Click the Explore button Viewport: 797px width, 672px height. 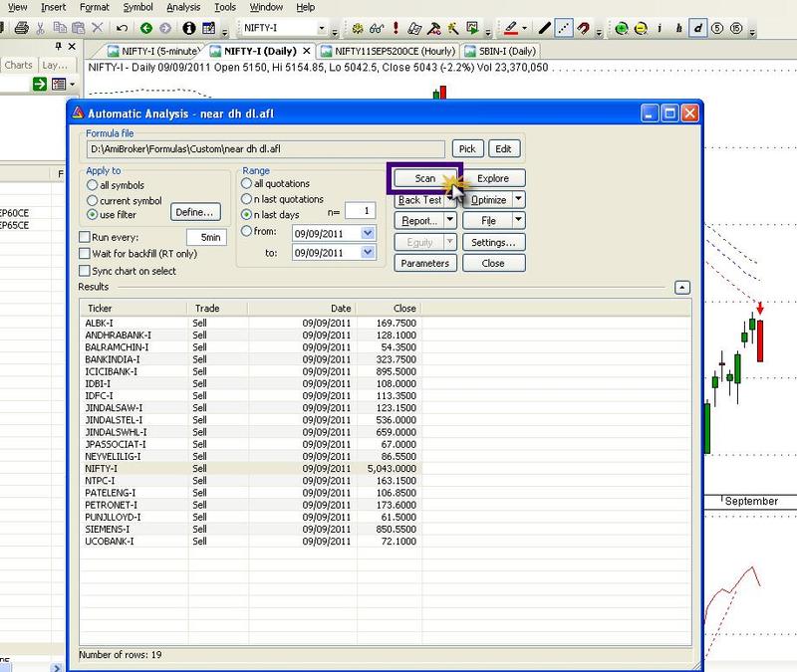[x=493, y=178]
